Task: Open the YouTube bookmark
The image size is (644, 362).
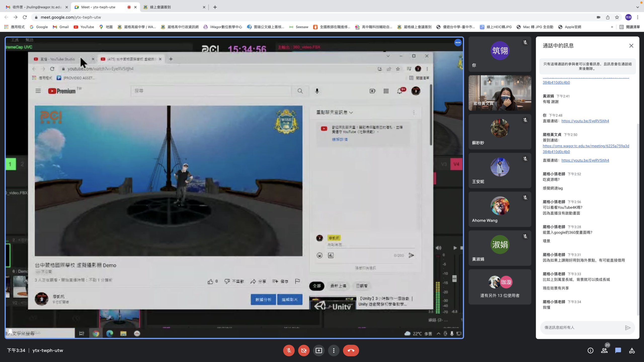Action: point(84,27)
